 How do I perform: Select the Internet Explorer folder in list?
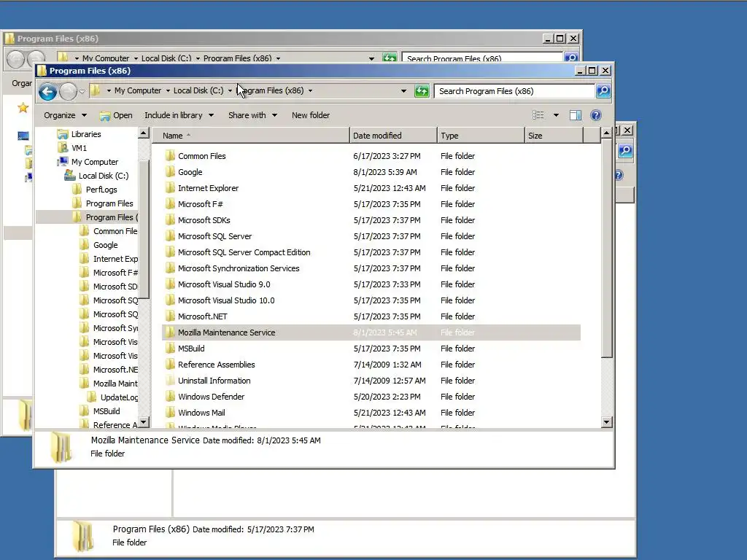371,188
